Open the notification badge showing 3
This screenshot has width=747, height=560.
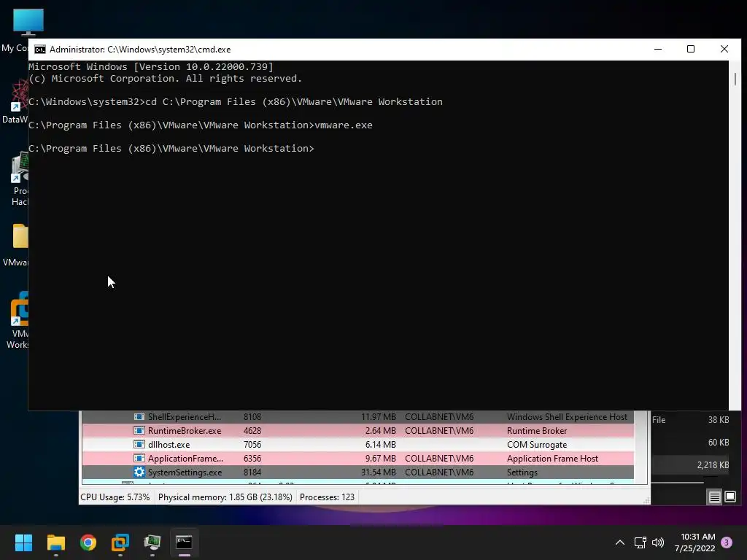[x=727, y=542]
